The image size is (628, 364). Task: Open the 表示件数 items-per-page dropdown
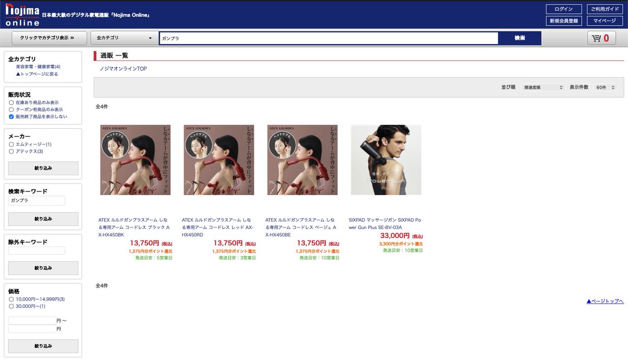[x=605, y=87]
